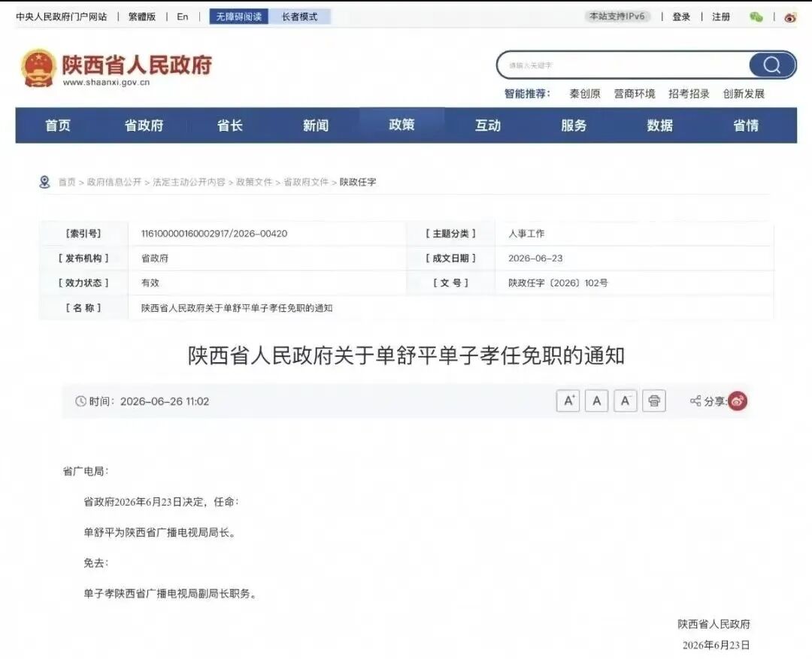The height and width of the screenshot is (659, 812).
Task: Enable 无障碍阅读 accessibility mode
Action: [x=239, y=17]
